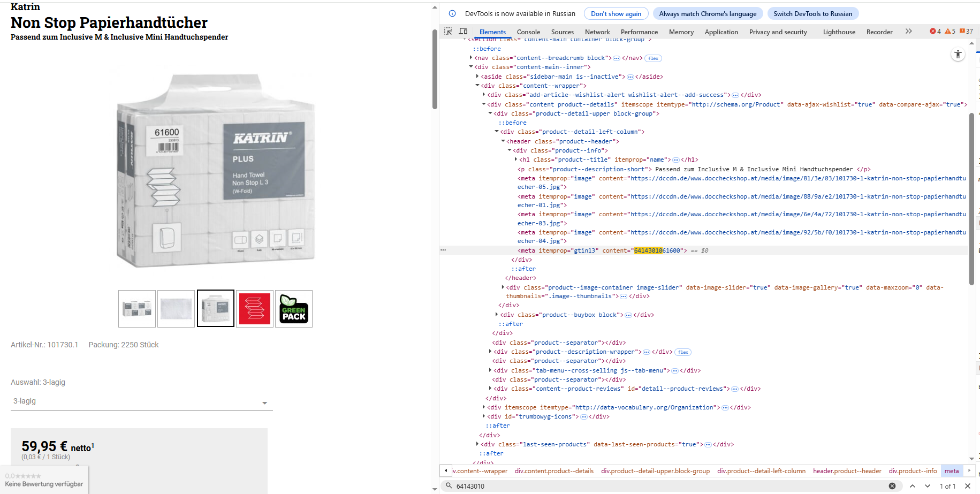980x494 pixels.
Task: Select div.content.product--details breadcrumb
Action: [554, 471]
